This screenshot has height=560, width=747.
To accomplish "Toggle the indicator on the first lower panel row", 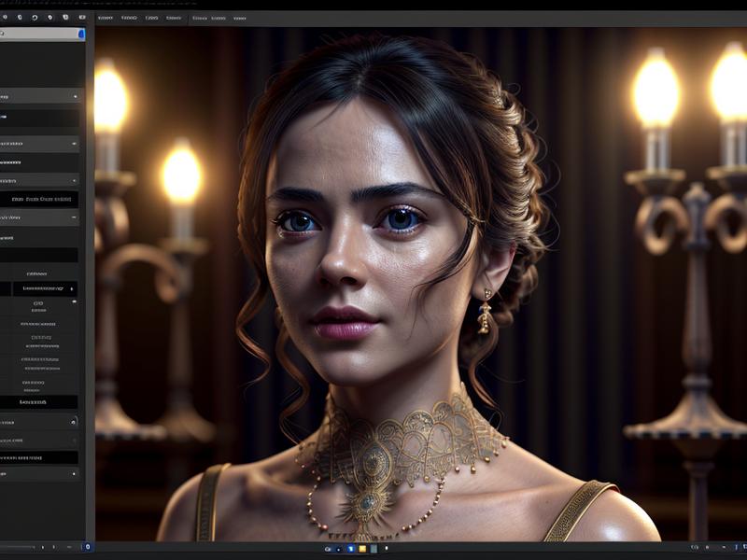I will pos(75,422).
